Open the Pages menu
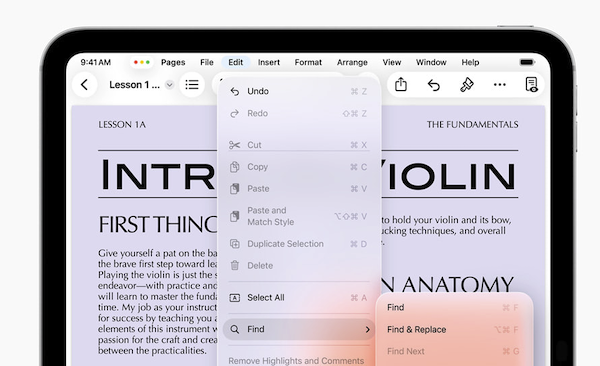The height and width of the screenshot is (366, 600). (x=173, y=62)
